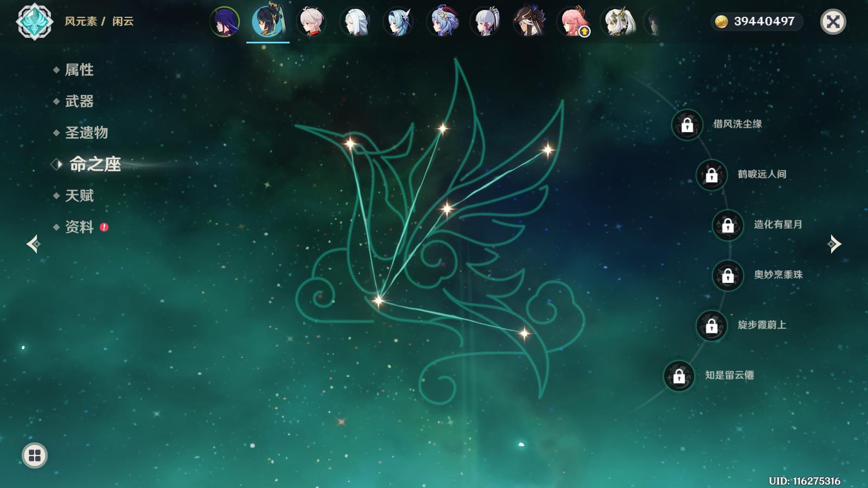Click the Anemo element emblem icon
Image resolution: width=868 pixels, height=488 pixels.
34,22
